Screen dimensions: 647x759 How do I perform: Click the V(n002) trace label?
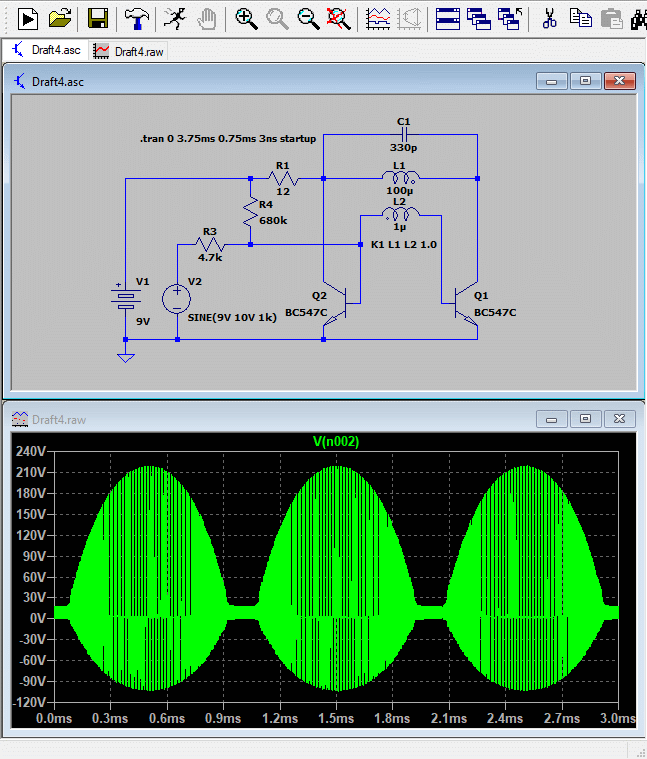tap(336, 441)
